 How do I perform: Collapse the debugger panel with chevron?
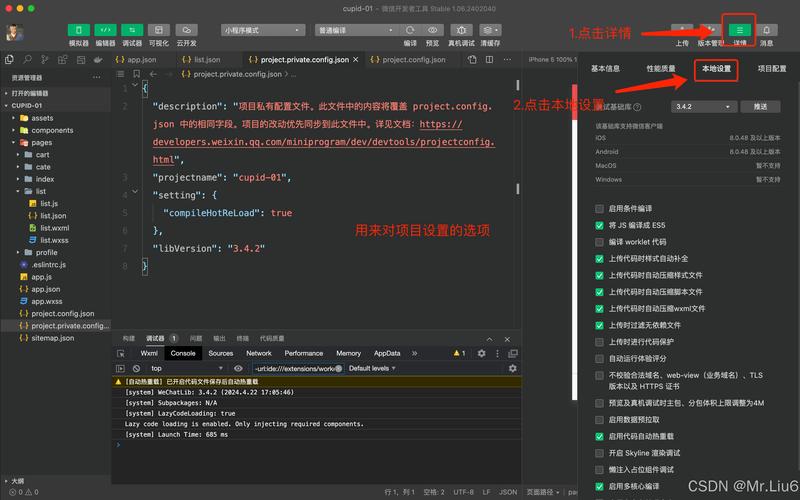[x=489, y=339]
